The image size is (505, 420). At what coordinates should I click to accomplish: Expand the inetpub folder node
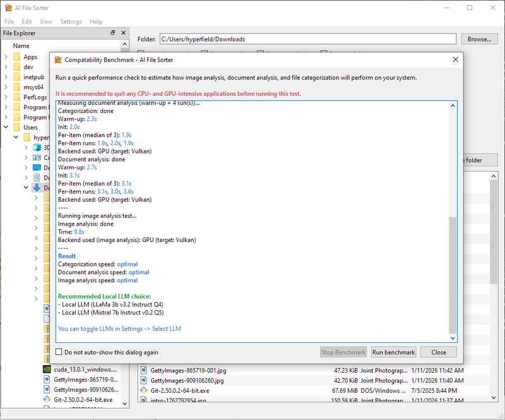[x=6, y=76]
